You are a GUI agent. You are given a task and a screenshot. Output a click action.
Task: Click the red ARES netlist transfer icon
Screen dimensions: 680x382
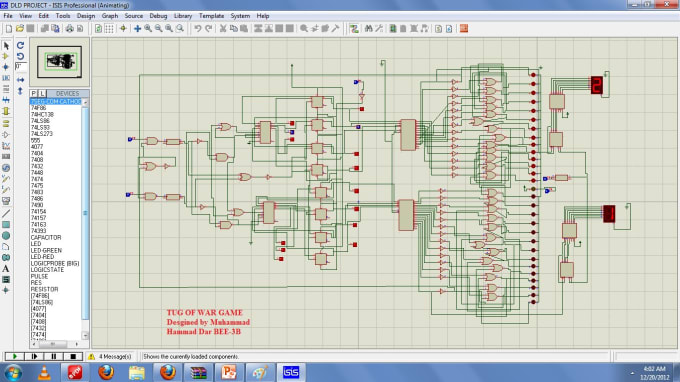(464, 29)
